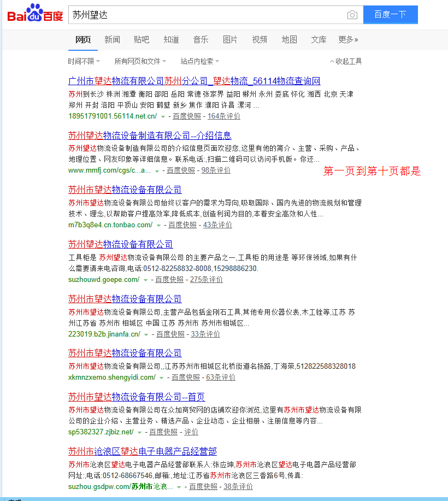This screenshot has height=501, width=448.
Task: Expand arrow next to xkmnzxemo.shengyidi.com
Action: point(161,378)
